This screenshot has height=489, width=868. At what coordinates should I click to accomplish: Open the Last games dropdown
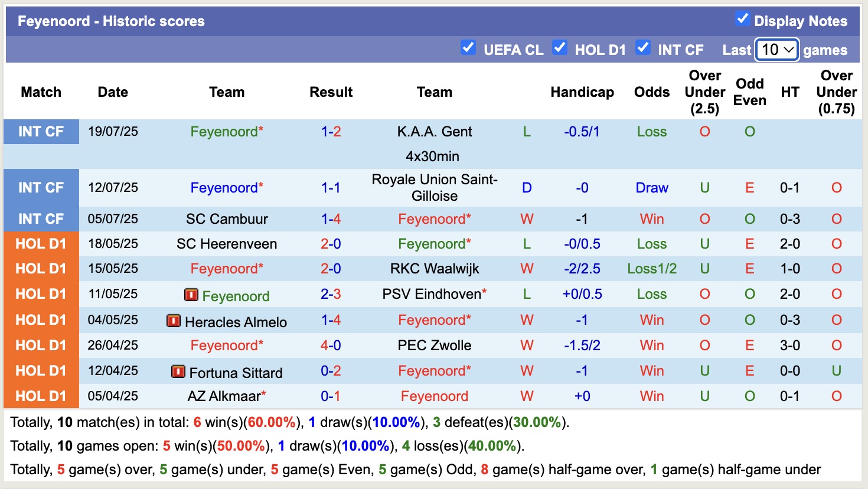[776, 50]
